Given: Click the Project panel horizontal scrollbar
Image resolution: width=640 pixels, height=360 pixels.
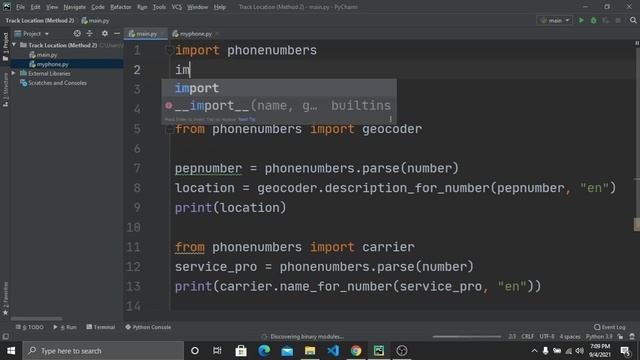Looking at the screenshot, I should click(37, 319).
